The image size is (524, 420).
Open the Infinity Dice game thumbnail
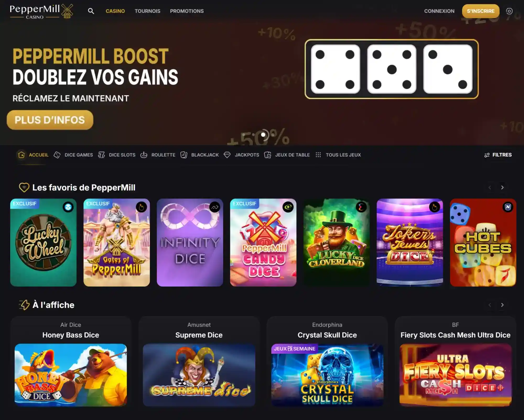pyautogui.click(x=190, y=242)
